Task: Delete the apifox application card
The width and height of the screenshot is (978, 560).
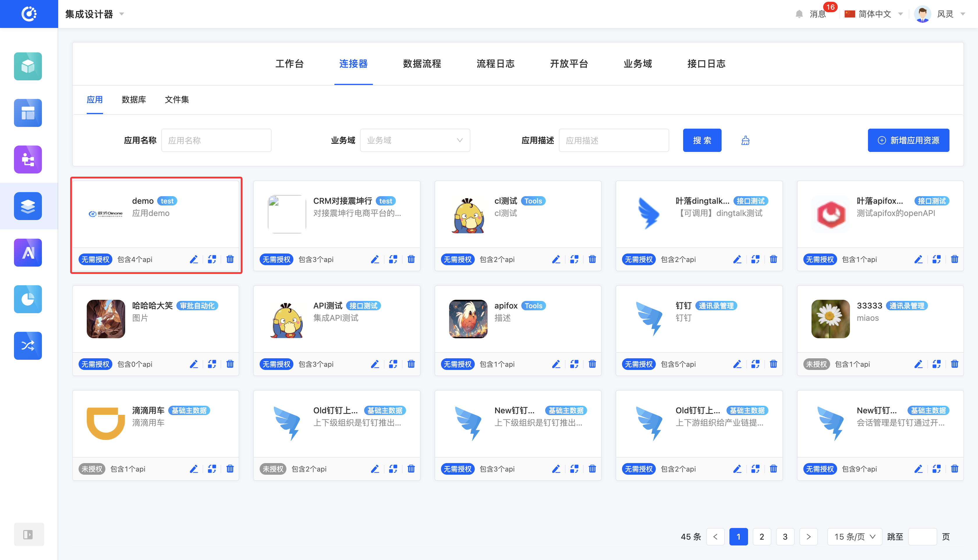Action: (x=592, y=364)
